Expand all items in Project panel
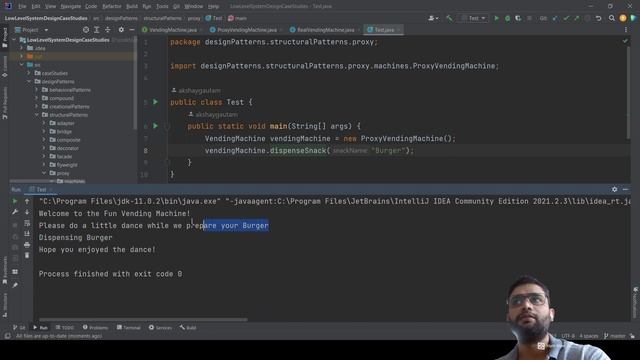 coord(97,30)
